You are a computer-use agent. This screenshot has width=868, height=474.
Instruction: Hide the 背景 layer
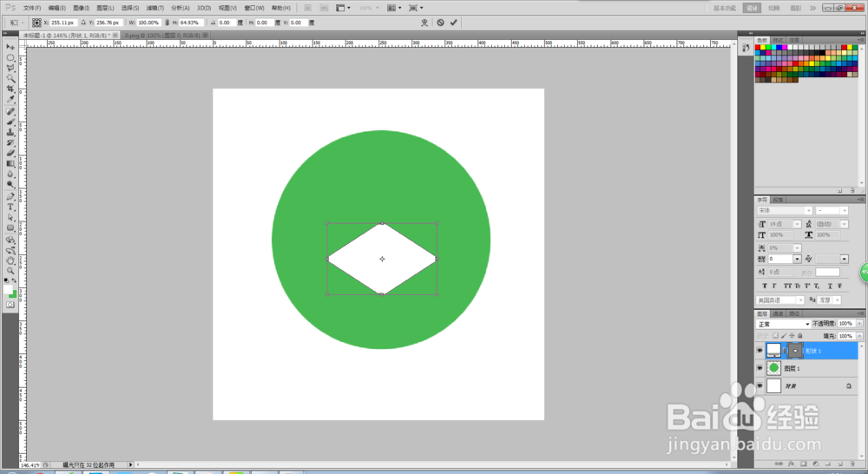[759, 386]
